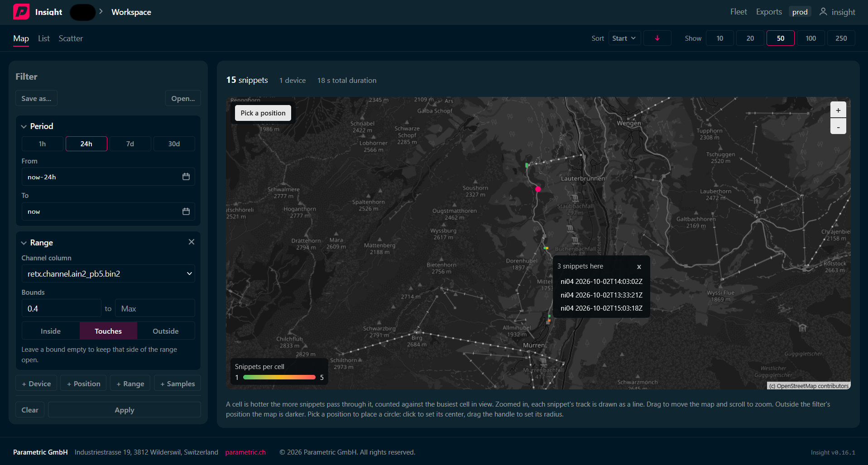Image resolution: width=868 pixels, height=465 pixels.
Task: Add a Device filter
Action: [x=36, y=384]
